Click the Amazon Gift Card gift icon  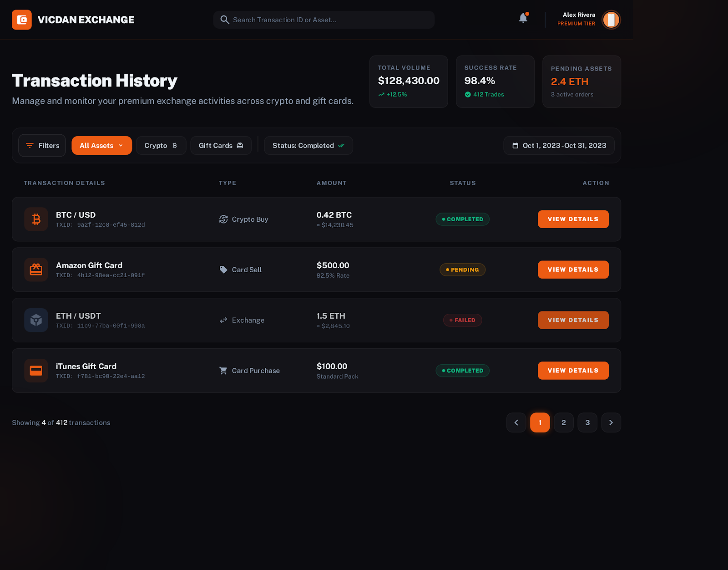(x=36, y=270)
